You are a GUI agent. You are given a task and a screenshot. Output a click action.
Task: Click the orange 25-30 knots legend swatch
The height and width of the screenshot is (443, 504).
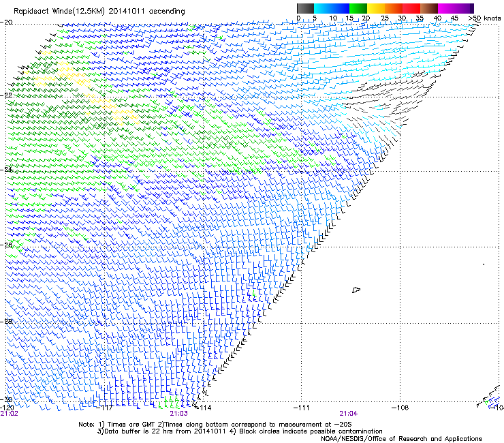point(394,8)
